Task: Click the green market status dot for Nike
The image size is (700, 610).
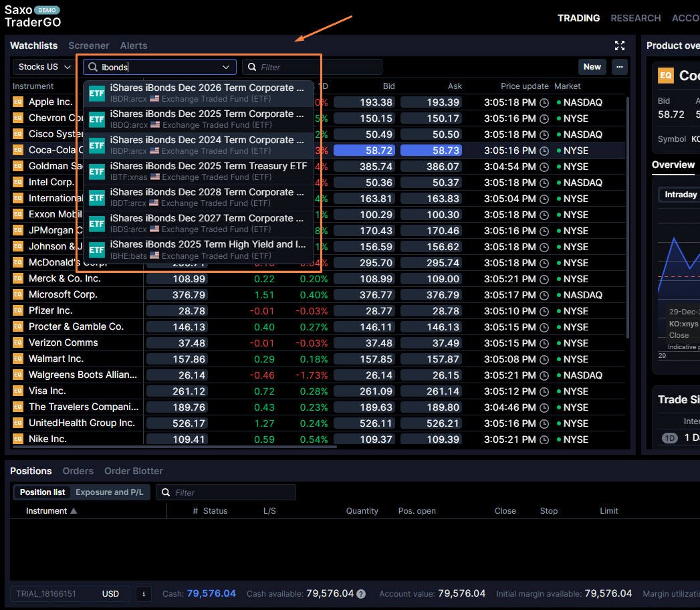Action: pyautogui.click(x=559, y=439)
